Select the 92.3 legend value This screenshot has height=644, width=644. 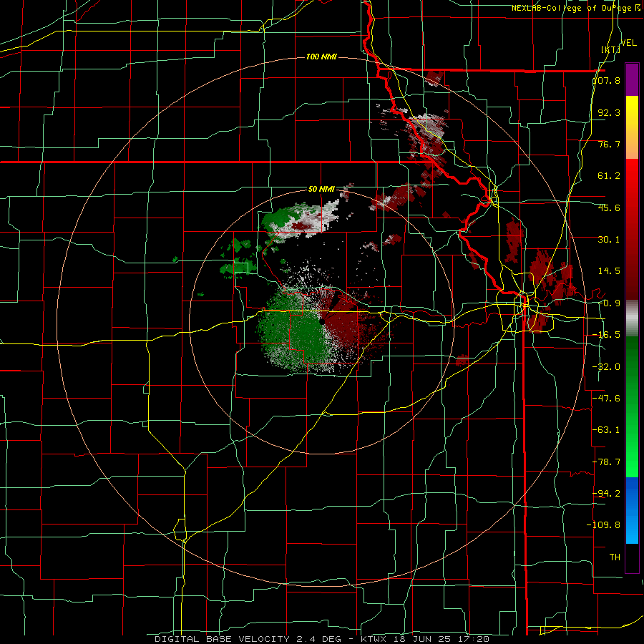609,112
